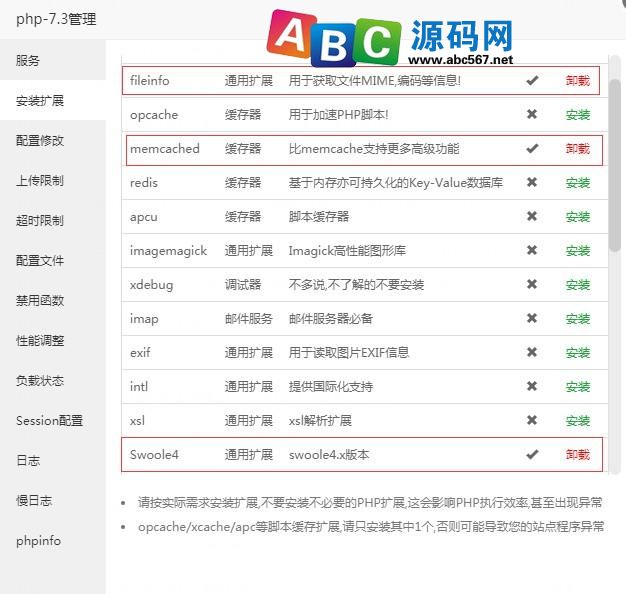The width and height of the screenshot is (626, 594).
Task: Install the opcache extension
Action: click(x=577, y=115)
